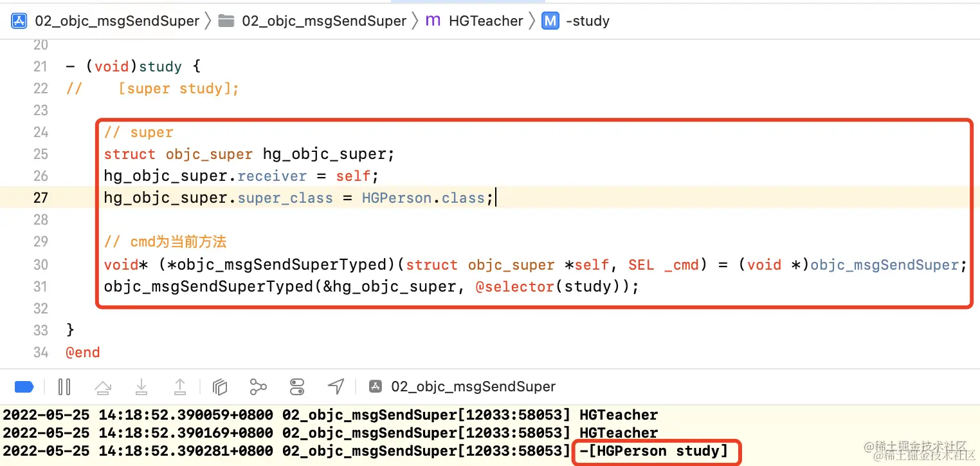Open the HGTeacher file breadcrumb
This screenshot has width=980, height=466.
pos(485,21)
